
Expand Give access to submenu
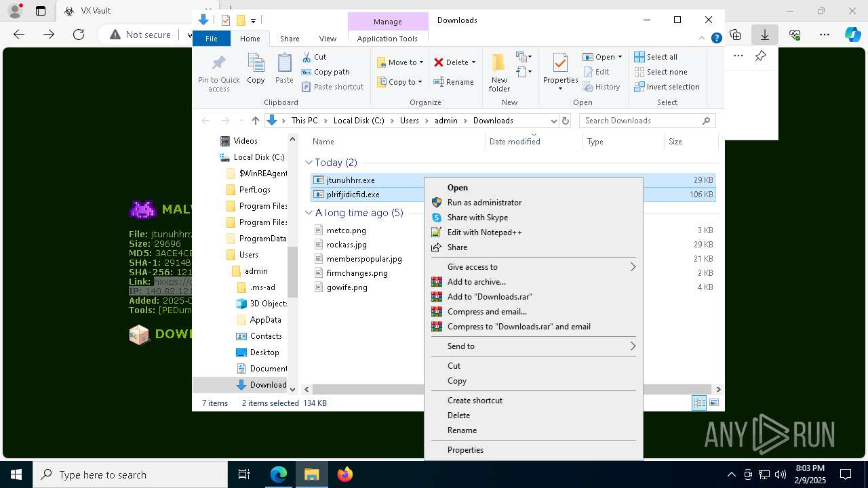(633, 267)
